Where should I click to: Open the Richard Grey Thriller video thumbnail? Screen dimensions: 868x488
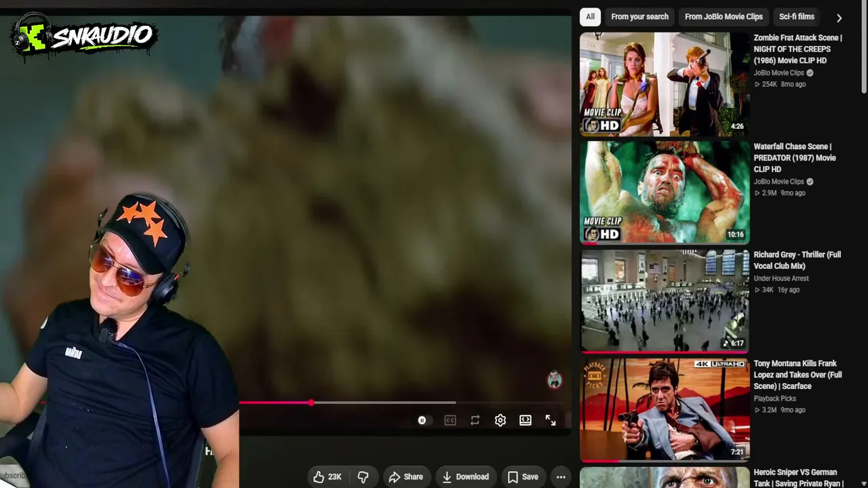(665, 301)
